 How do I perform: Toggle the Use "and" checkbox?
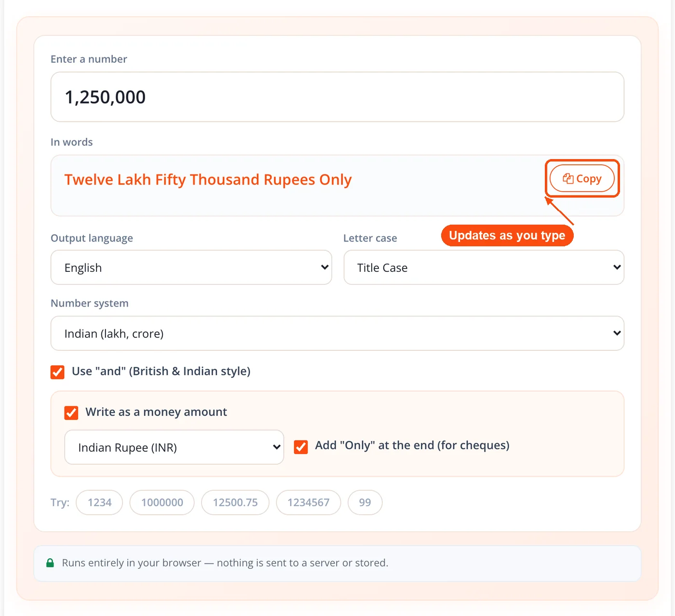(57, 372)
